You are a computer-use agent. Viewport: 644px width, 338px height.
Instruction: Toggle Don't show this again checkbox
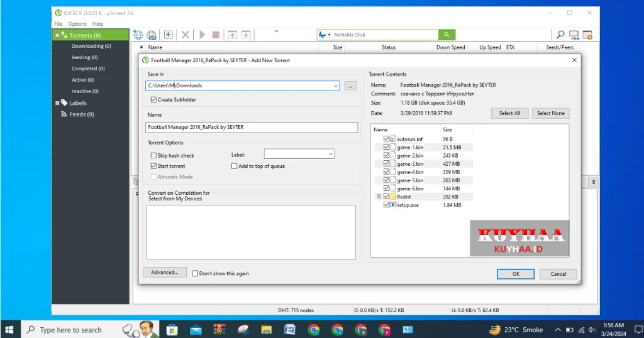(x=195, y=273)
